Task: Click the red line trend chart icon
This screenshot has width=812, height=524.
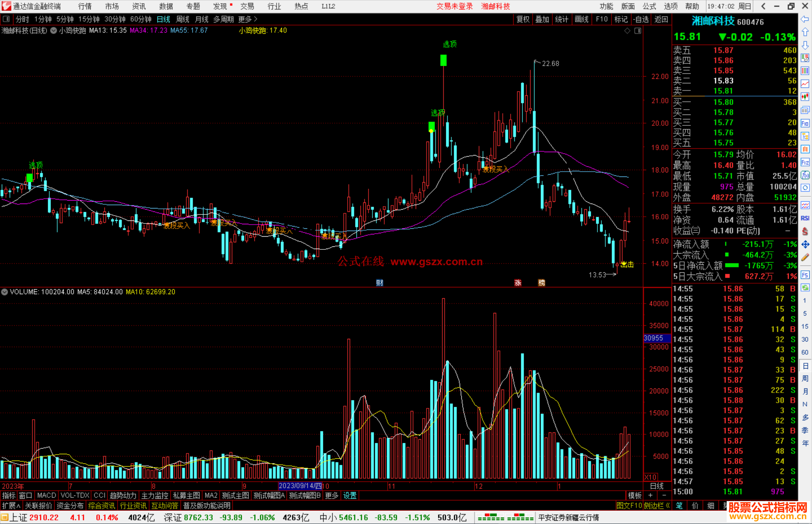Action: (x=805, y=84)
